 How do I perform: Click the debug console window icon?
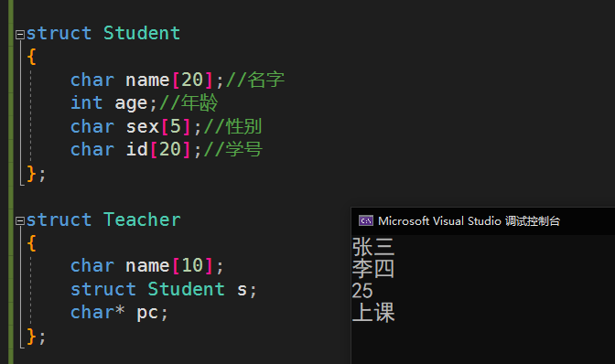[x=366, y=221]
